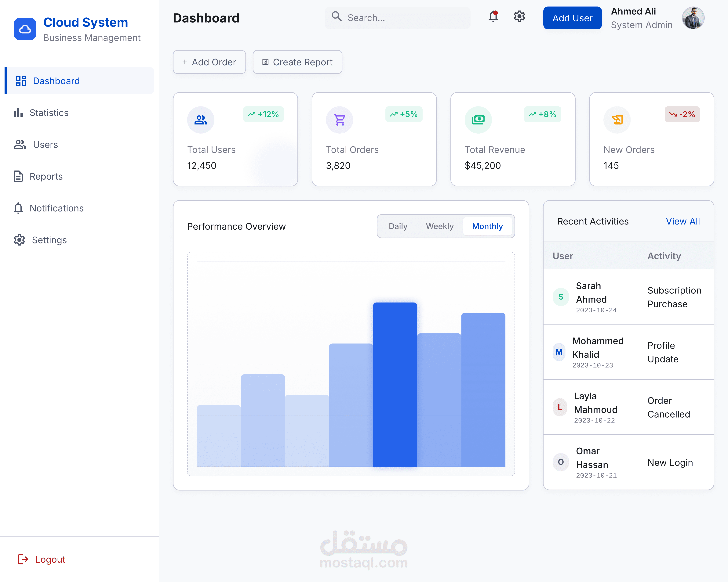
Task: Switch chart to Daily view
Action: pyautogui.click(x=398, y=226)
